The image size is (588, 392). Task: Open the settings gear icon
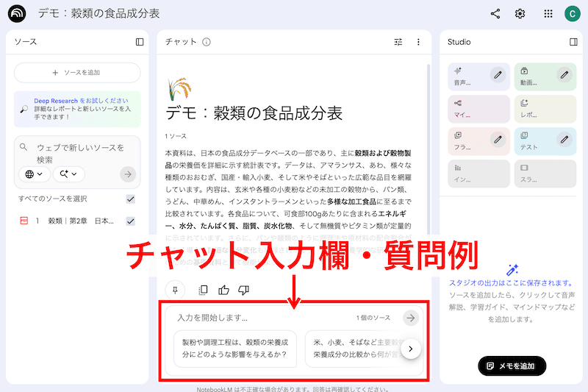(520, 14)
